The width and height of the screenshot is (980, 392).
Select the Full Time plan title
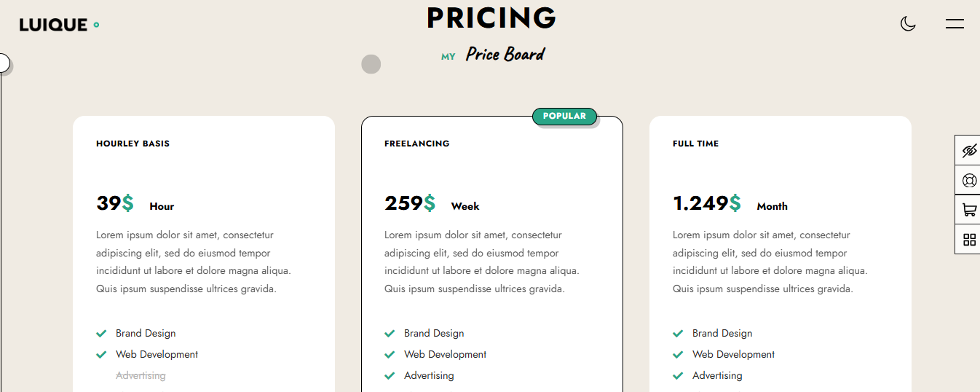pos(695,144)
